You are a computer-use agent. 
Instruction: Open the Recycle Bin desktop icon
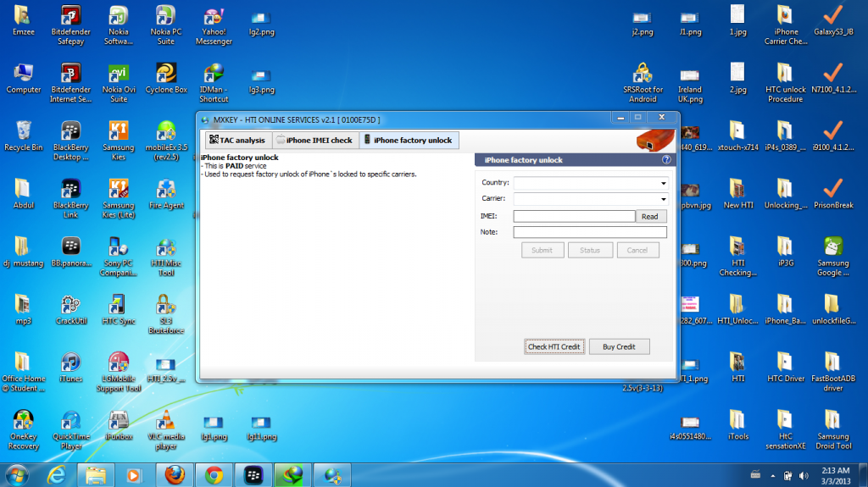(x=23, y=136)
